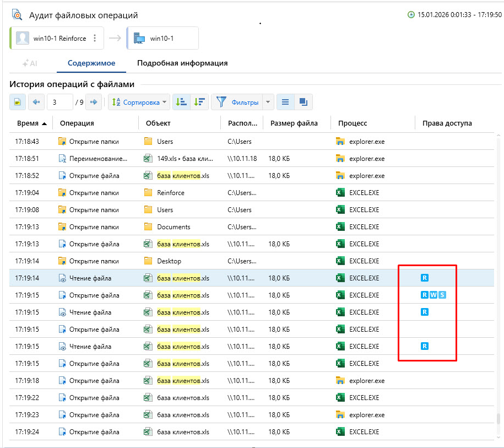Click the ascending sort order icon
This screenshot has height=448, width=504.
pos(181,102)
